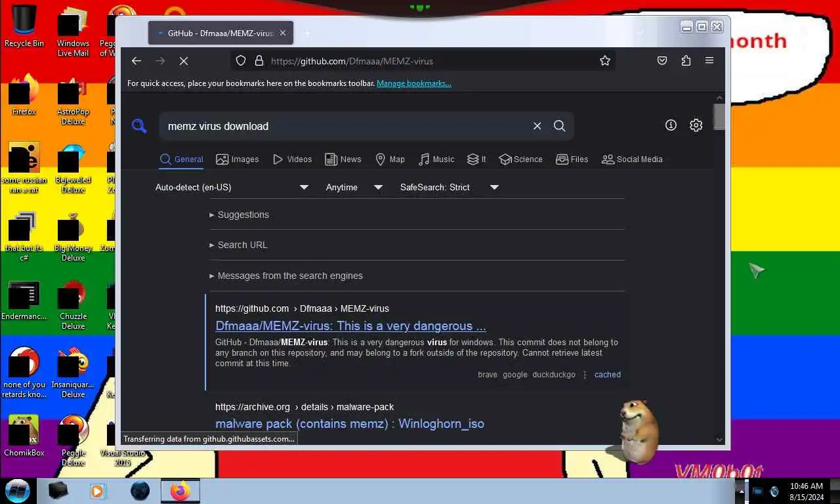
Task: Select the Firefox desktop shortcut
Action: (24, 94)
